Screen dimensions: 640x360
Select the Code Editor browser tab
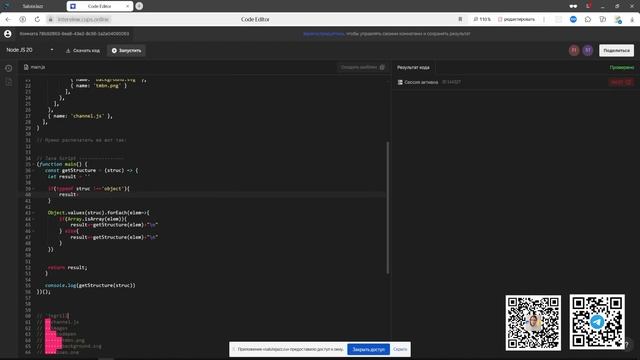coord(99,6)
